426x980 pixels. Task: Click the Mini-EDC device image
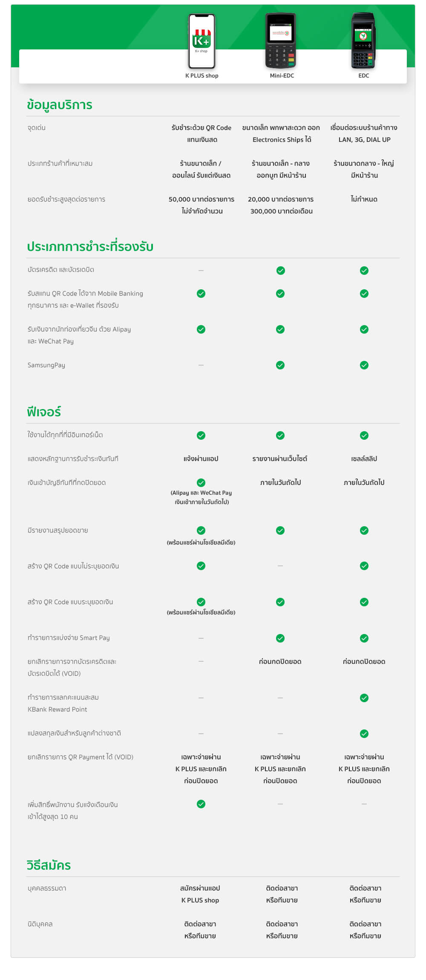coord(280,41)
